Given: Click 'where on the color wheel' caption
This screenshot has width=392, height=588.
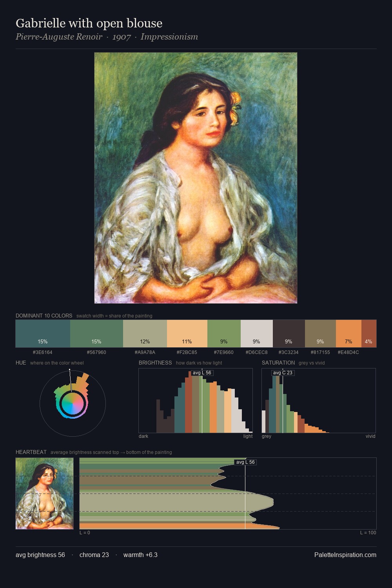Looking at the screenshot, I should pos(57,363).
